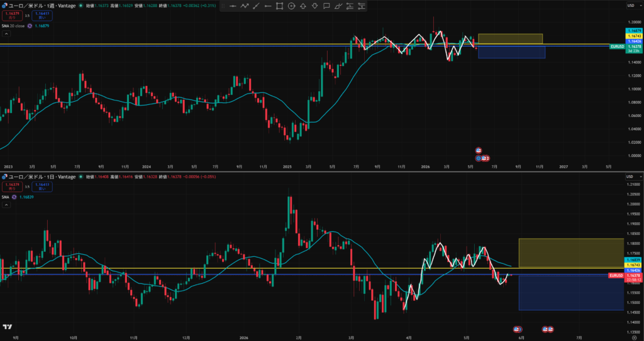The width and height of the screenshot is (644, 341).
Task: Select the rectangle drawing tool
Action: click(x=280, y=6)
